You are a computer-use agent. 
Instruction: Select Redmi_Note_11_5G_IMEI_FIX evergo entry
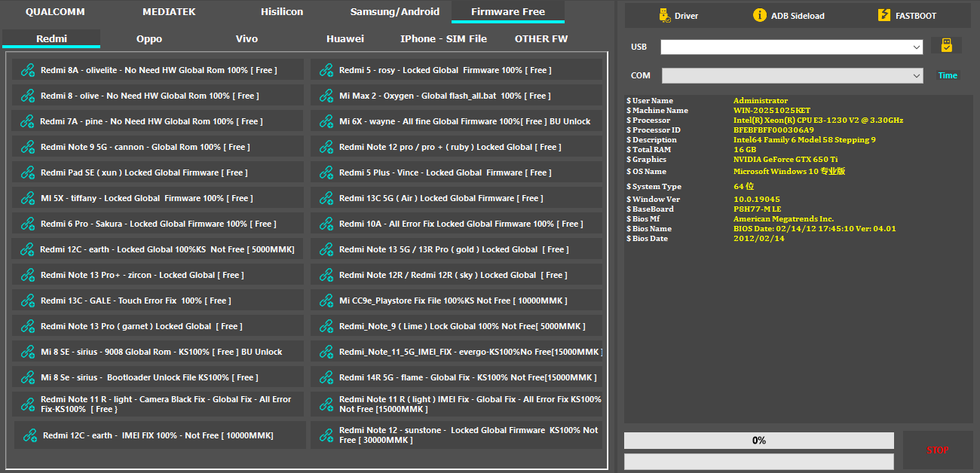point(456,352)
